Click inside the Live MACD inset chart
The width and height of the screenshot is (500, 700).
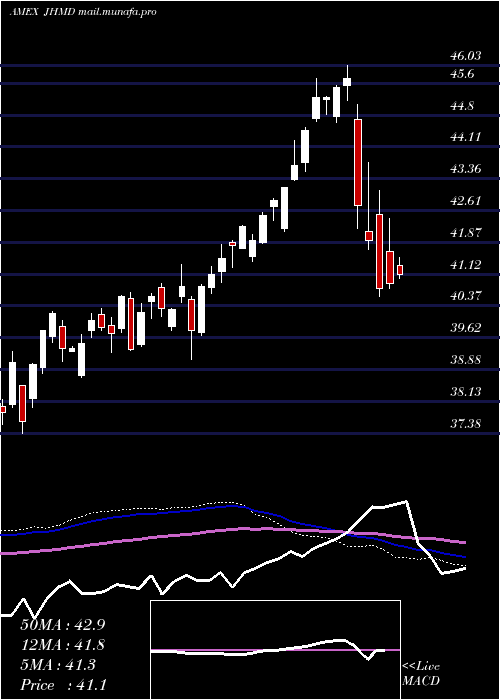click(x=275, y=650)
